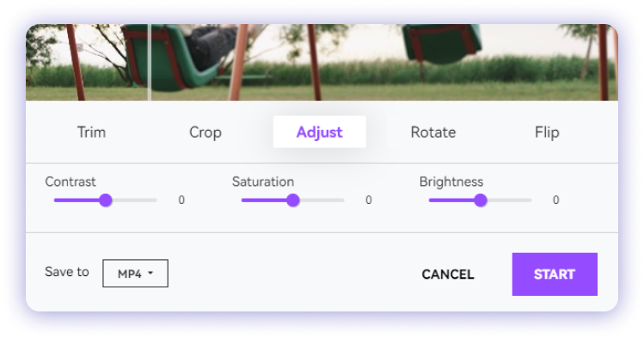The image size is (644, 339).
Task: Click the video preview thumbnail
Action: tap(322, 62)
